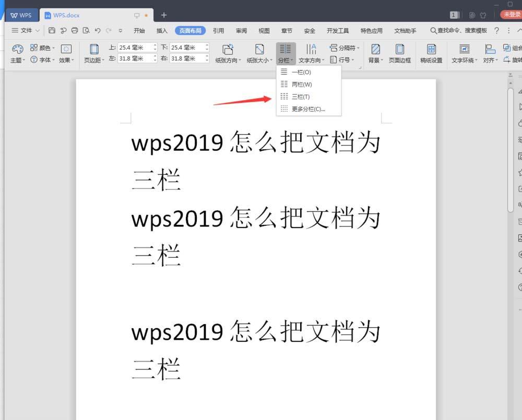This screenshot has width=522, height=420.
Task: Switch to the 插入 ribbon tab
Action: click(162, 30)
